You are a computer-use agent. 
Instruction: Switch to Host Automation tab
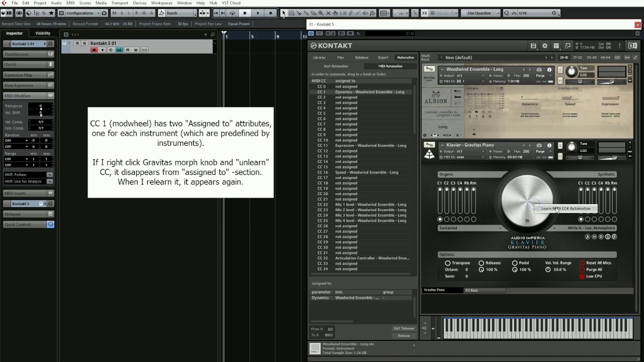pyautogui.click(x=336, y=66)
